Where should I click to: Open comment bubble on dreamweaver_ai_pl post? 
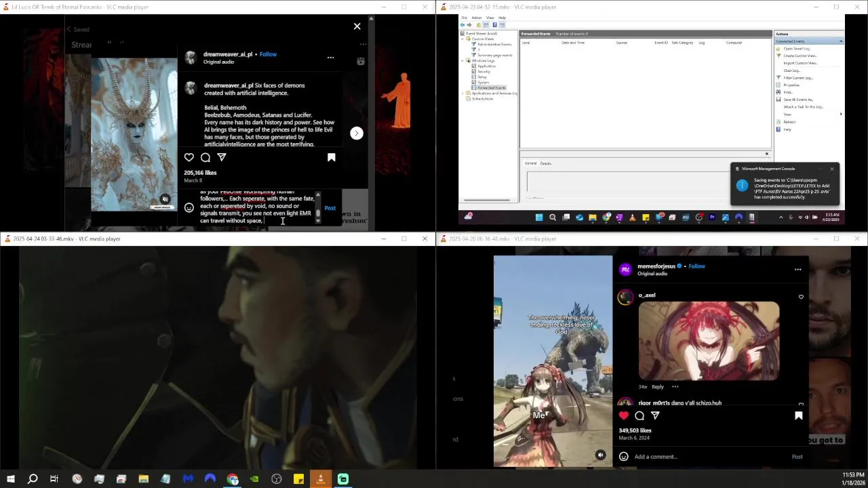(205, 157)
